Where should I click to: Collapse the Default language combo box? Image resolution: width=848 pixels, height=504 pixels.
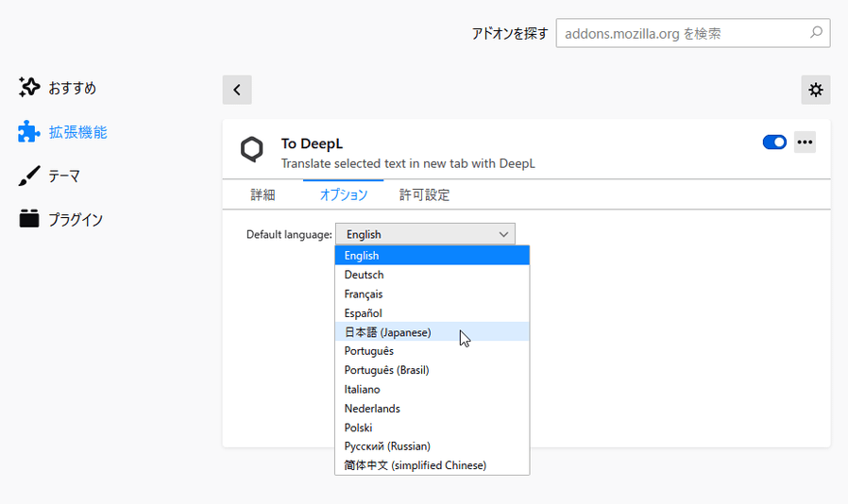click(425, 234)
